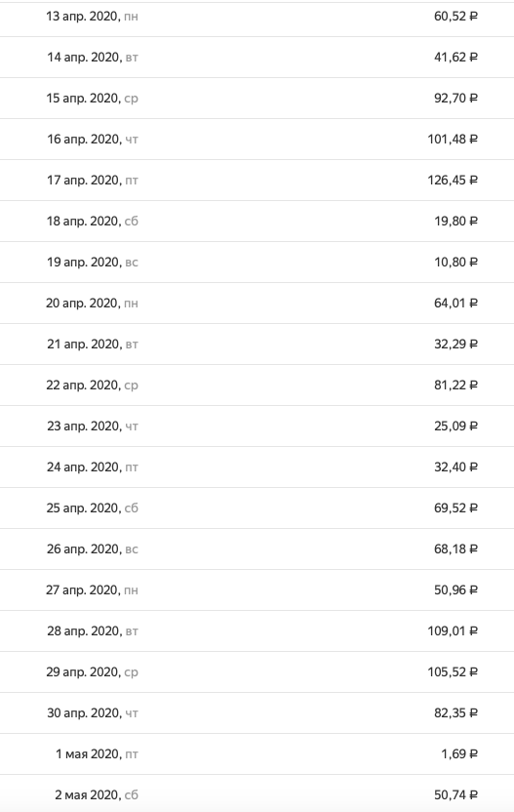The width and height of the screenshot is (514, 812).
Task: Select the 18 апр. 2020 Saturday row
Action: [x=257, y=222]
